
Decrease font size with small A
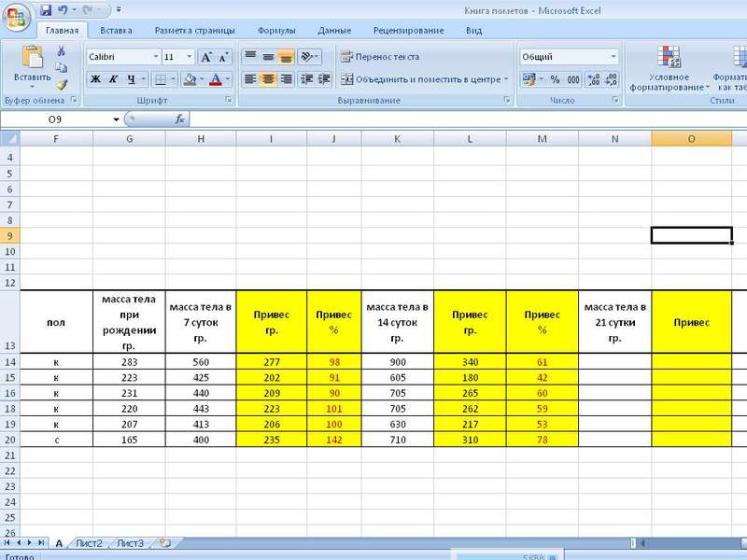223,57
